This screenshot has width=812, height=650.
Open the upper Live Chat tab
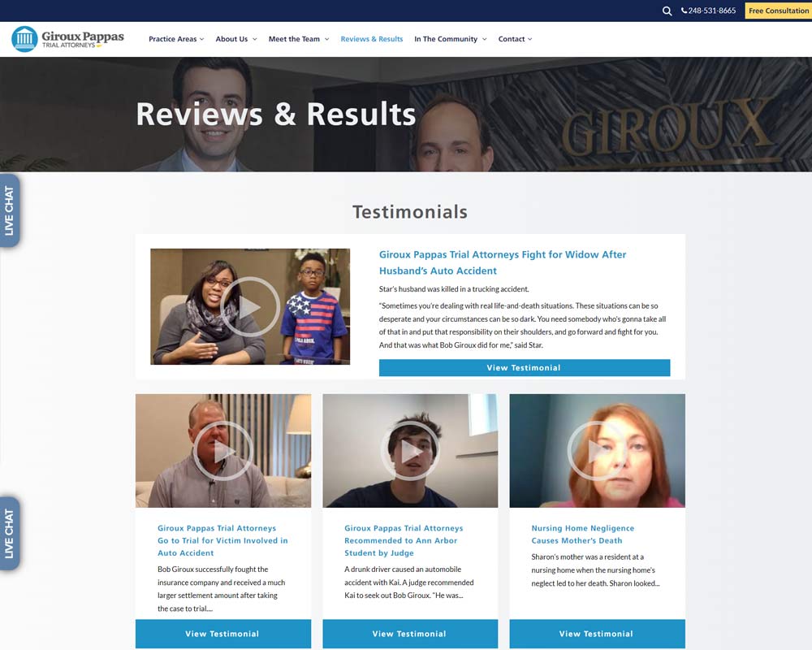9,210
